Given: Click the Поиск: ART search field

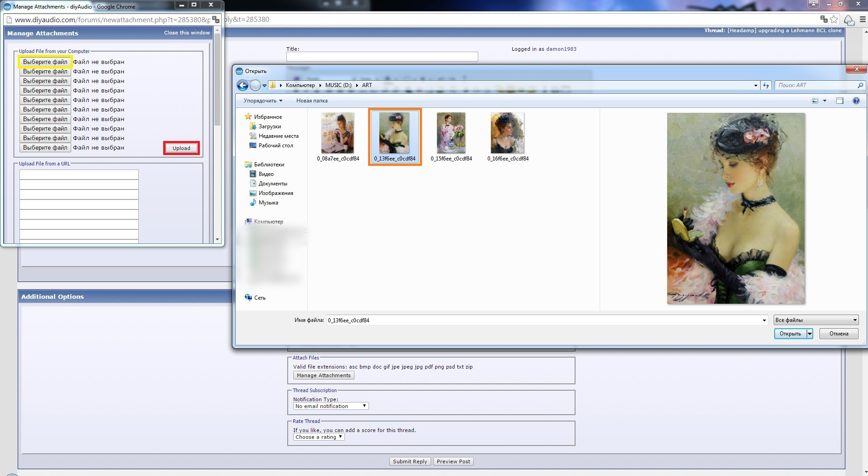Looking at the screenshot, I should coord(816,85).
